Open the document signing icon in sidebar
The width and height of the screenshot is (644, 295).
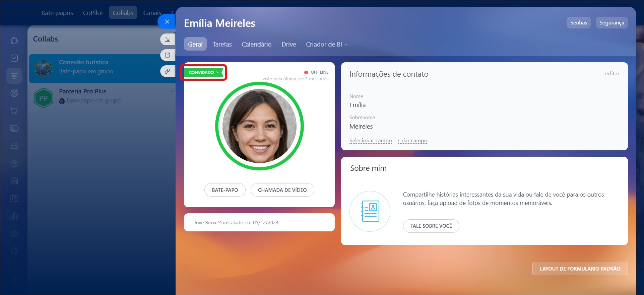tap(14, 251)
